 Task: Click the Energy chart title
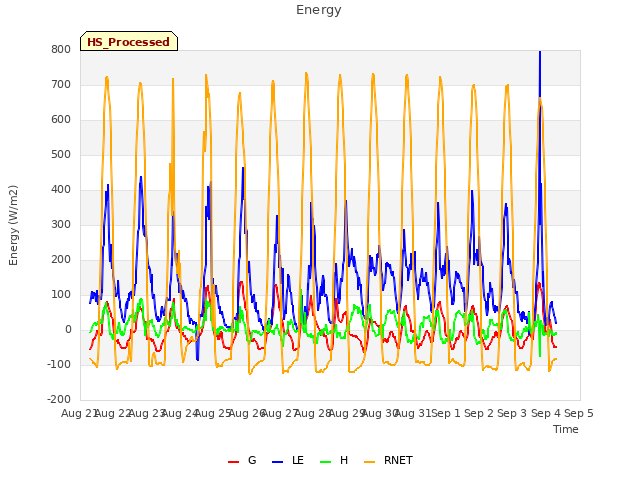318,10
